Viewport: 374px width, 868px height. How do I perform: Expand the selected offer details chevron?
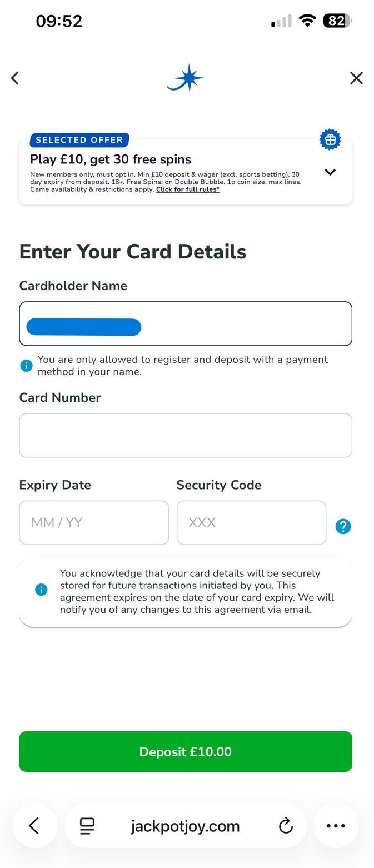[x=330, y=172]
